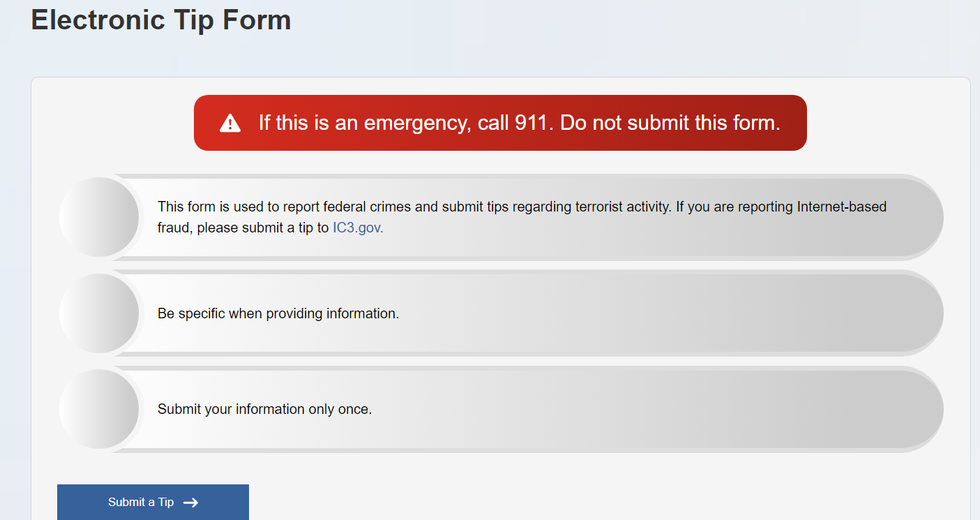Click the warning triangle icon in red banner
This screenshot has height=520, width=980.
(230, 124)
